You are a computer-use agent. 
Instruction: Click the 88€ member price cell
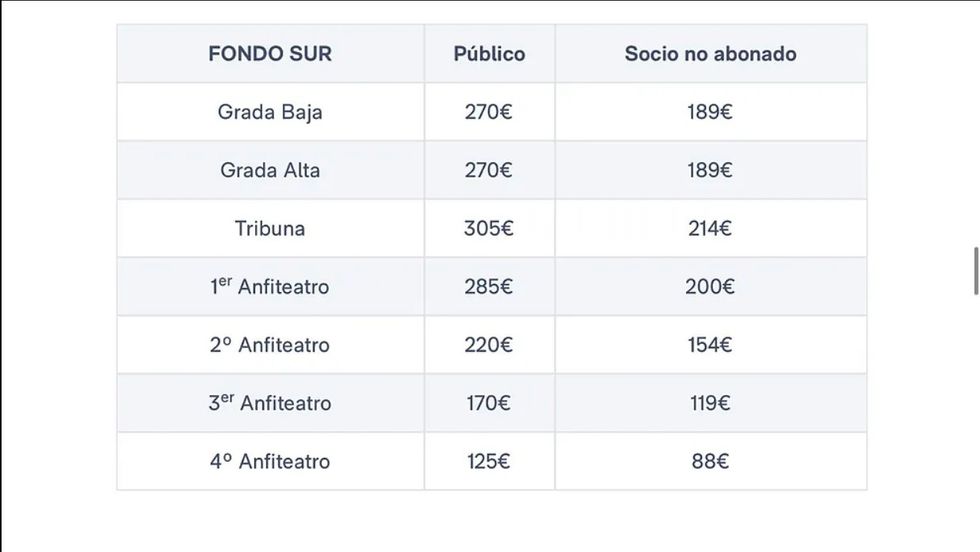click(x=710, y=461)
